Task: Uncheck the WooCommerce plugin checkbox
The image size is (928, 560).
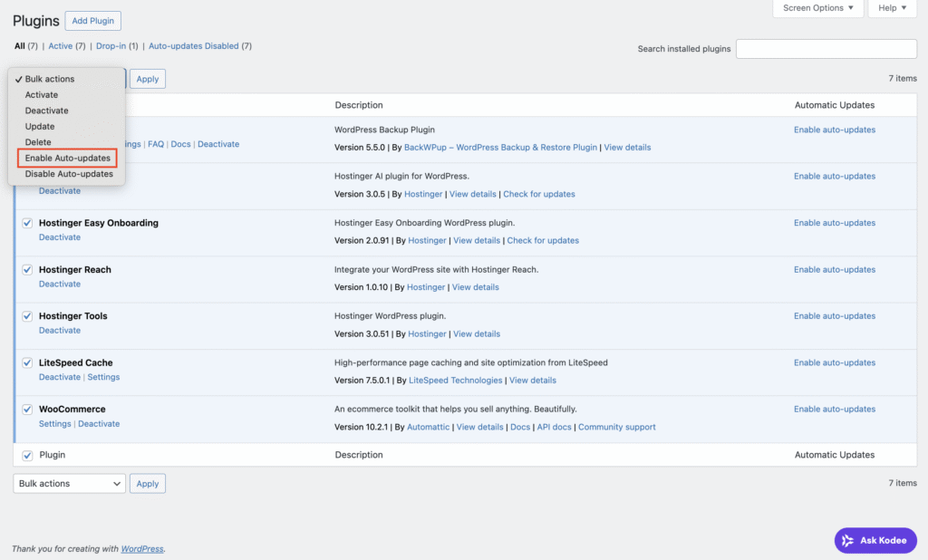Action: coord(27,409)
